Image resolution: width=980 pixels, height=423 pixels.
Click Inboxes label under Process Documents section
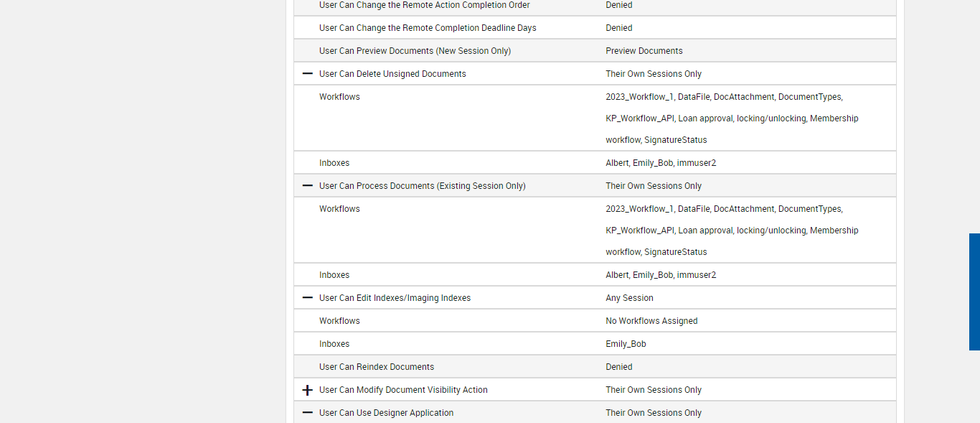[334, 275]
